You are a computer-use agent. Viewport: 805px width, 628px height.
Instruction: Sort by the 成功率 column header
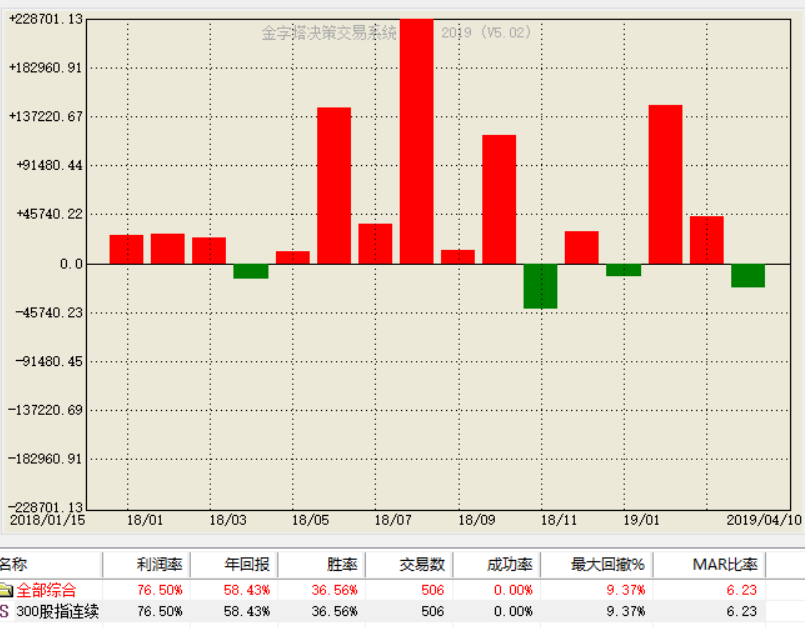[x=496, y=565]
